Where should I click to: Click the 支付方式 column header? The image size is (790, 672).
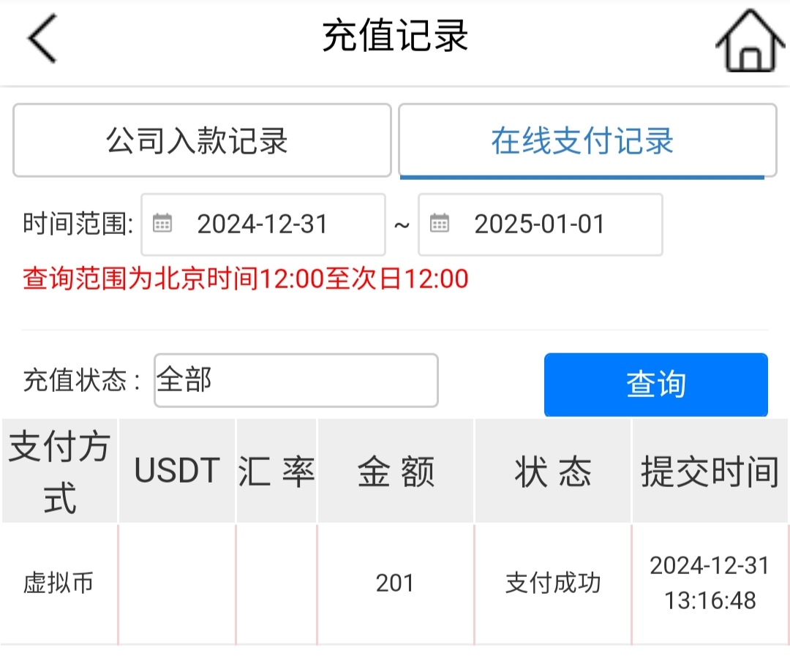point(59,472)
